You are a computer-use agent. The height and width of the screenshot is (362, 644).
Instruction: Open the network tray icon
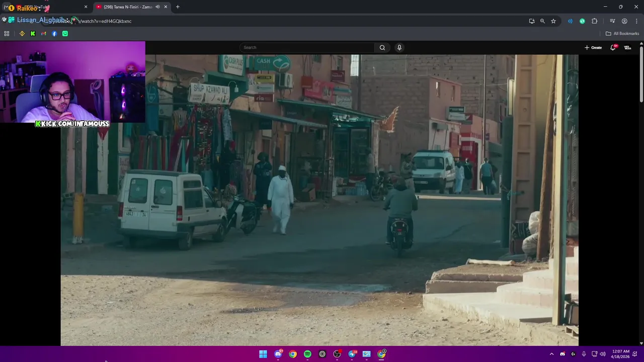click(x=594, y=354)
